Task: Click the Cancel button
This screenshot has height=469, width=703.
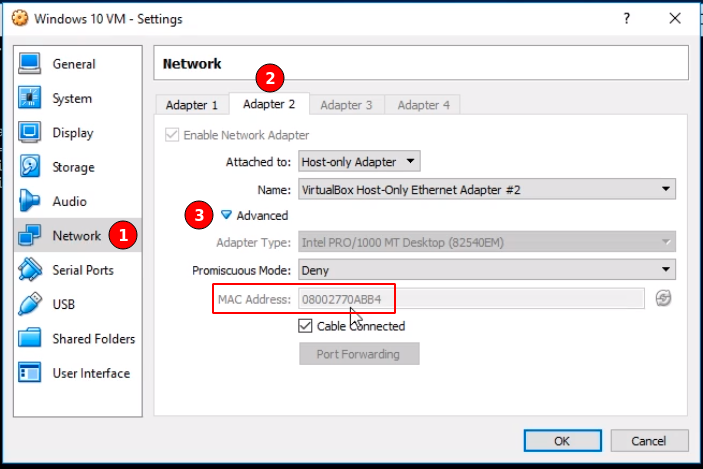Action: coord(649,440)
